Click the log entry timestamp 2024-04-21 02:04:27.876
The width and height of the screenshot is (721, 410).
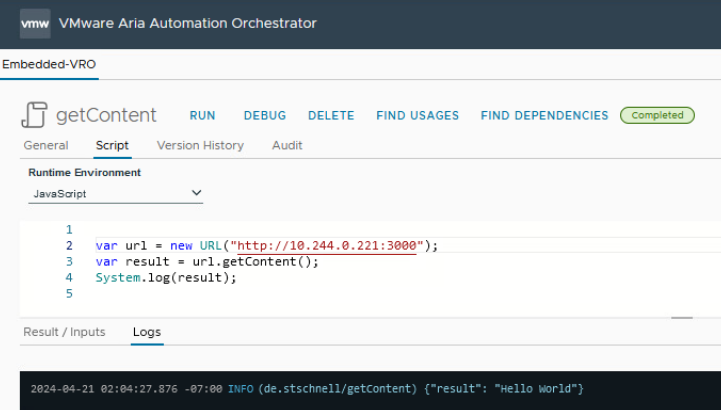[x=104, y=389]
